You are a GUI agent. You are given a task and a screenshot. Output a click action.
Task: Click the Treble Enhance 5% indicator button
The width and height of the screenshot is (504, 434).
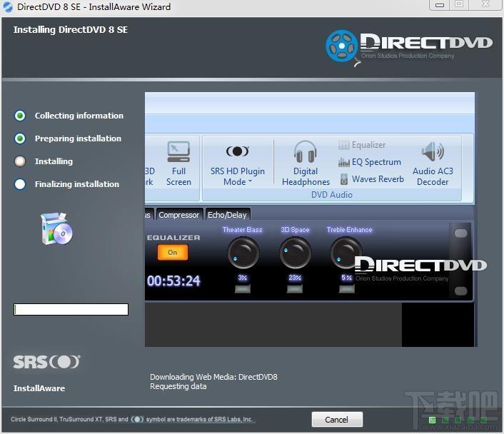(347, 289)
